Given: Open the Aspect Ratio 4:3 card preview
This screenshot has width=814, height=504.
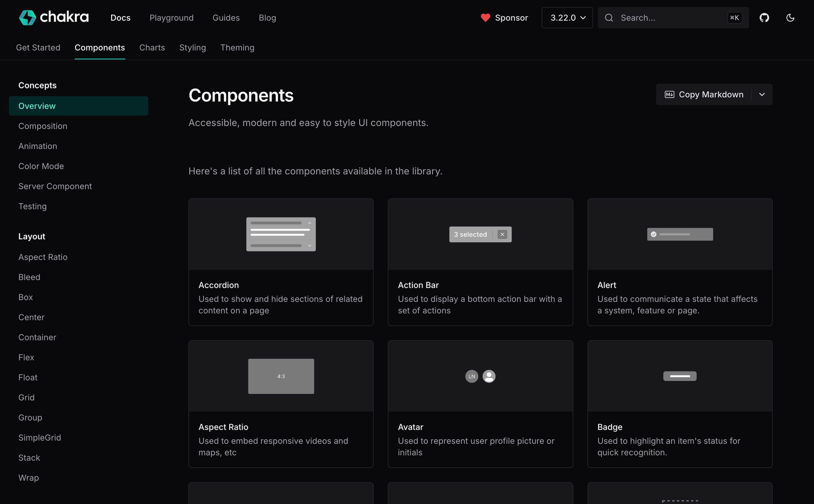Looking at the screenshot, I should click(x=281, y=376).
